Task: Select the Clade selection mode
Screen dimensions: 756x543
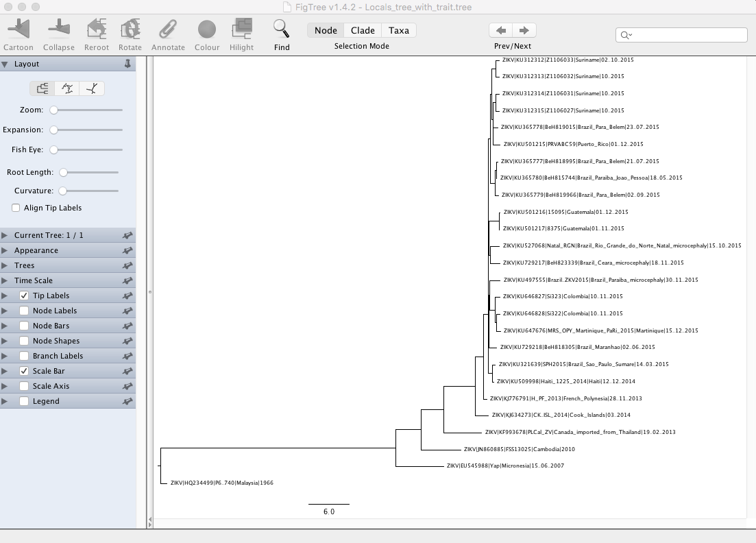Action: [362, 30]
